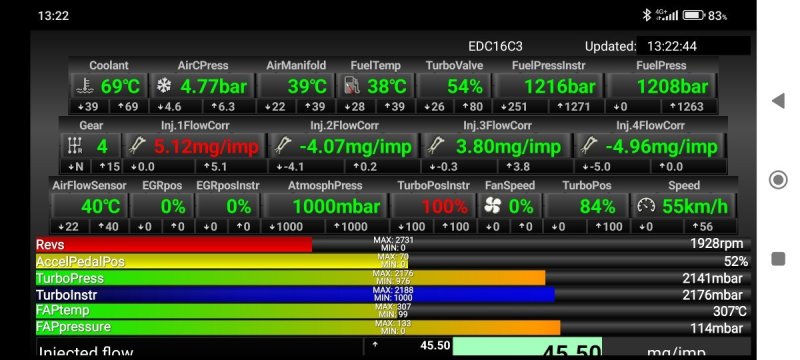
Task: Tap the coolant thermometer icon
Action: (x=84, y=86)
